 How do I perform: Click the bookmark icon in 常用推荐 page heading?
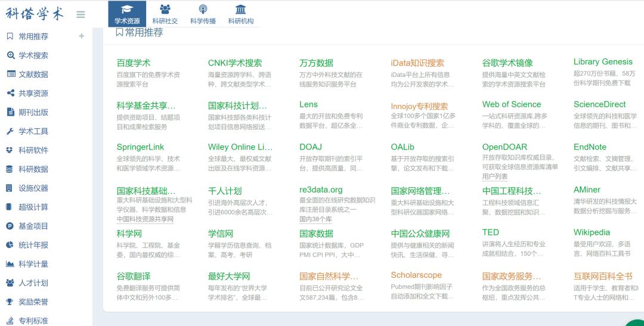119,32
